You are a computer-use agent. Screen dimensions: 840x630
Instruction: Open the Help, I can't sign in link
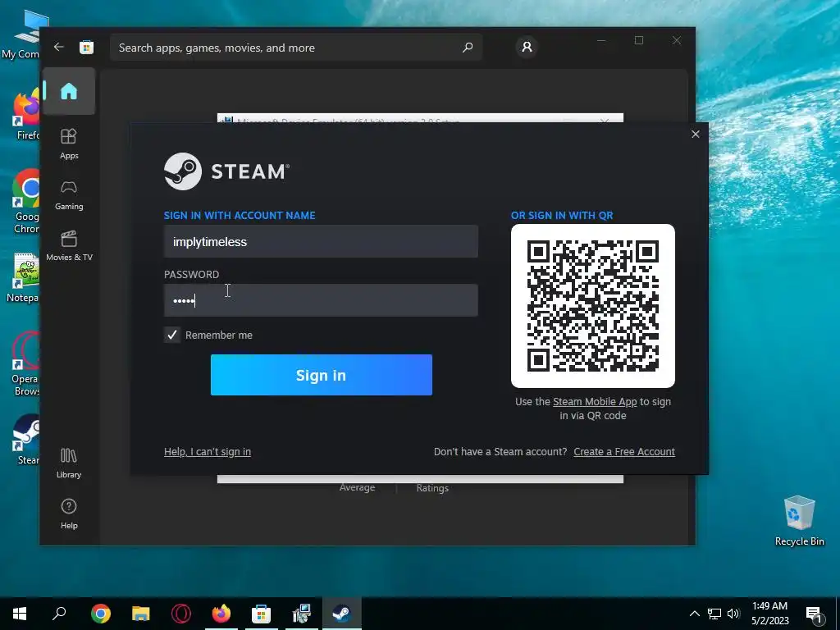coord(208,452)
